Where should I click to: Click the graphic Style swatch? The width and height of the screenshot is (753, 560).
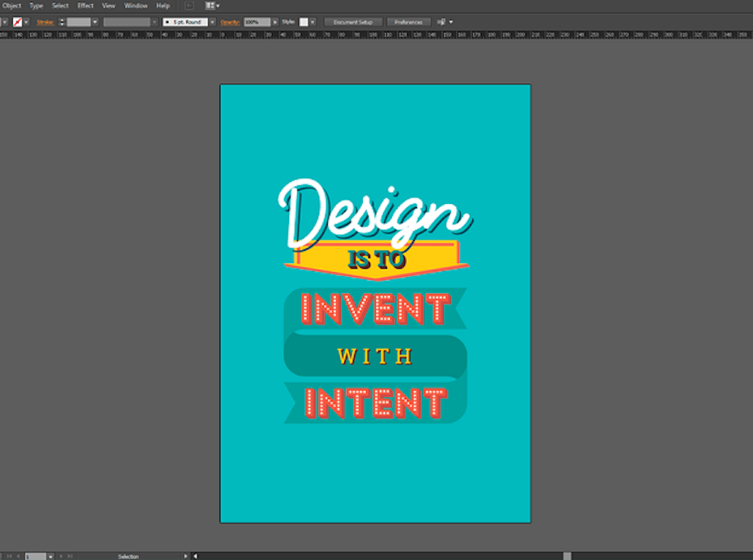coord(304,22)
